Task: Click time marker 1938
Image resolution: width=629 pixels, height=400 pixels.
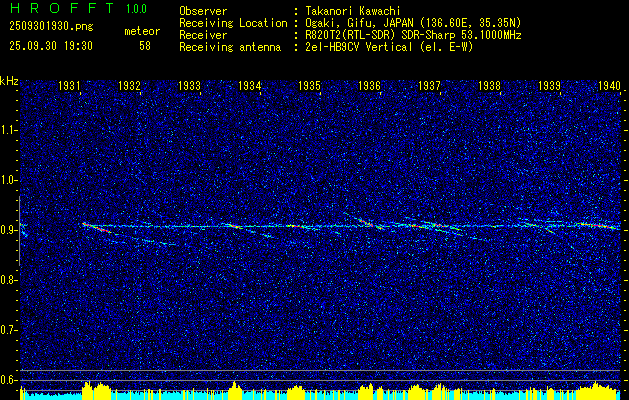Action: 489,85
